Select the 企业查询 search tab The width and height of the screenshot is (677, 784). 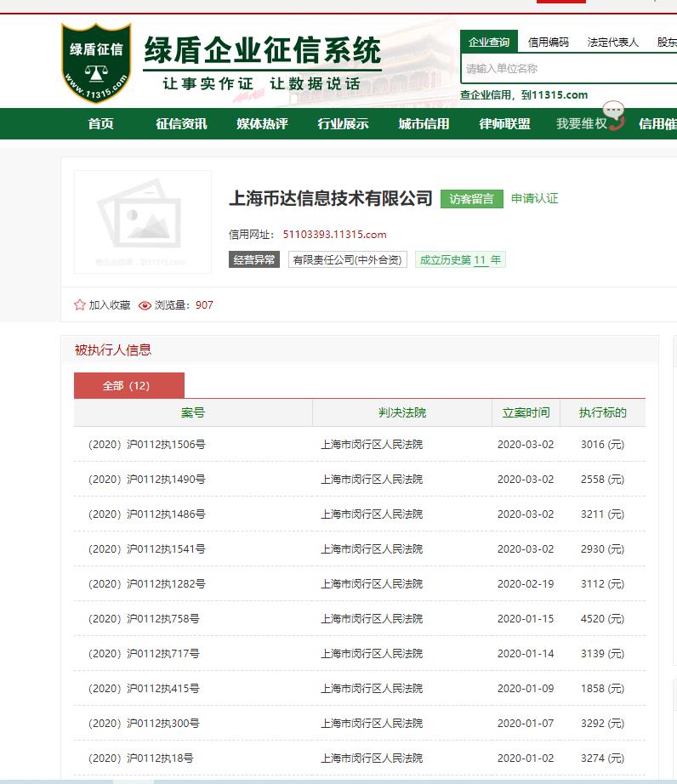tap(489, 42)
